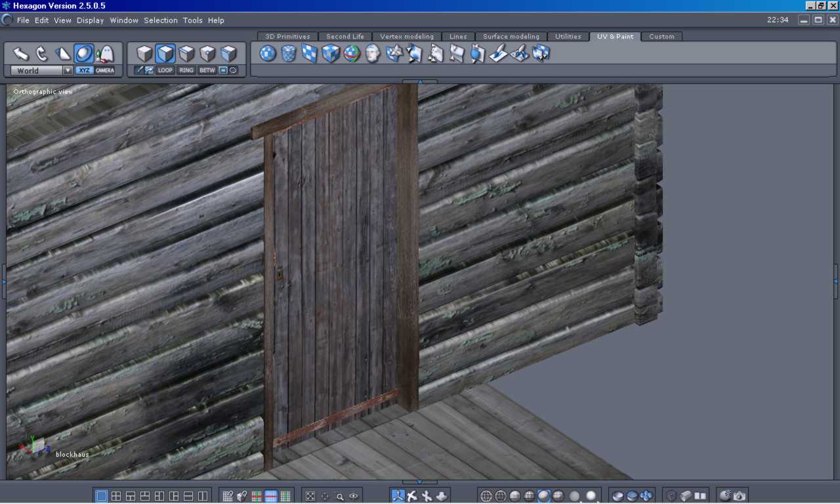The height and width of the screenshot is (504, 840).
Task: Switch to the 3D Primitives tab
Action: point(287,37)
